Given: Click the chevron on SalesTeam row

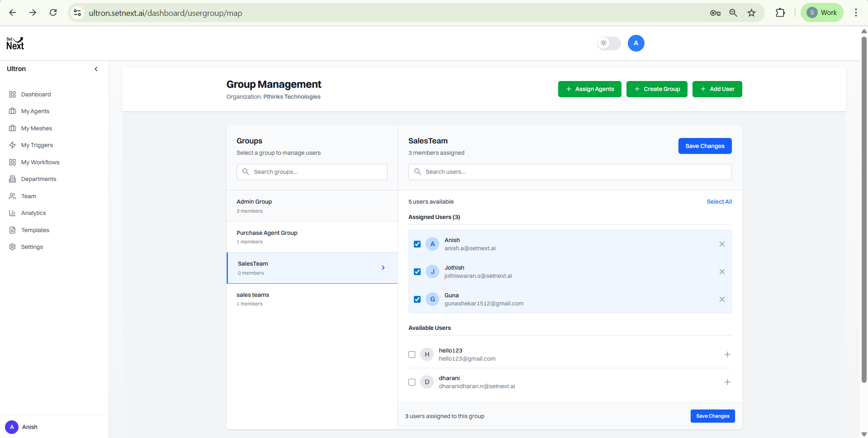Looking at the screenshot, I should click(383, 268).
